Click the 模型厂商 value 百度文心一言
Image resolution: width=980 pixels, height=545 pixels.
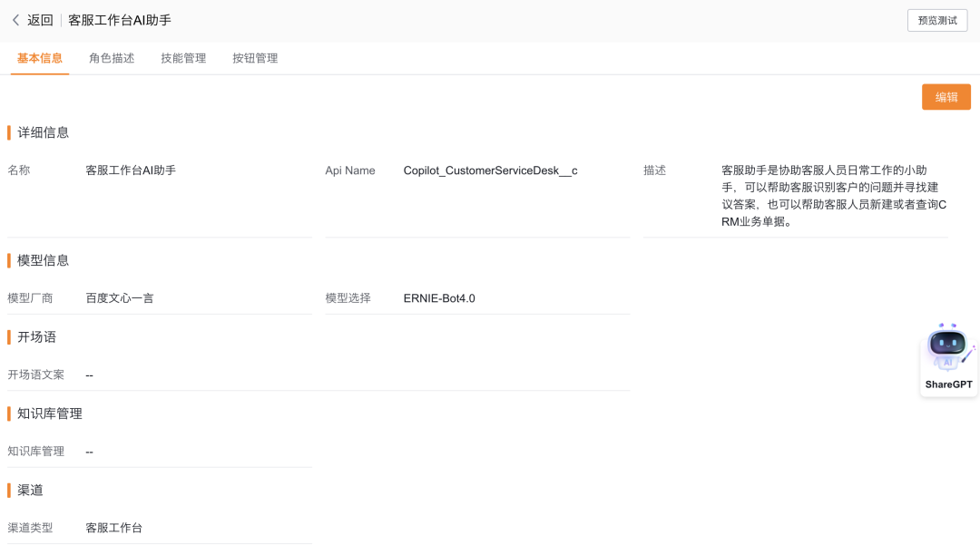pos(120,298)
